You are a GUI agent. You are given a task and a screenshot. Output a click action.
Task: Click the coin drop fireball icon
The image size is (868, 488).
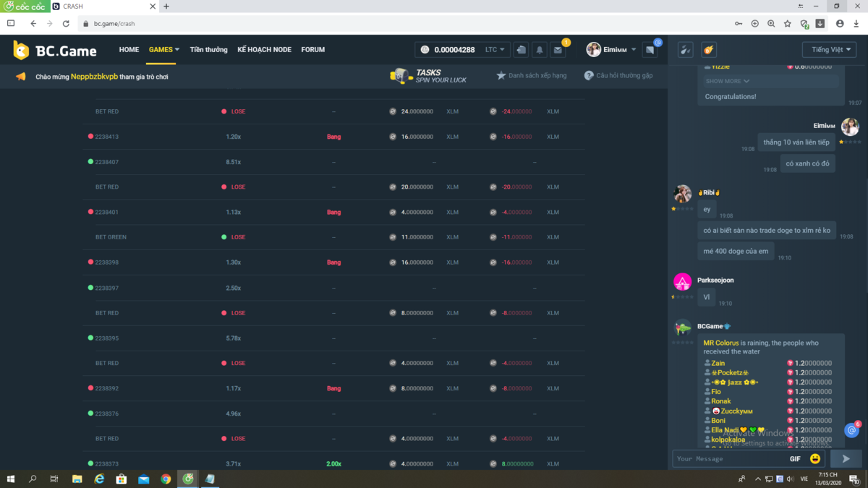tap(709, 50)
